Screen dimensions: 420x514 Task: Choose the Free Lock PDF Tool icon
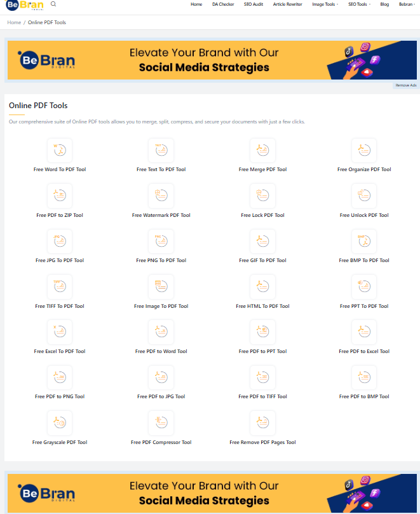[x=262, y=196]
